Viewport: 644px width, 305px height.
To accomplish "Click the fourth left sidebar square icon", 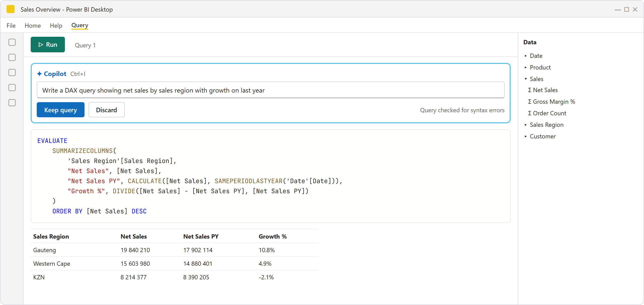I will click(12, 88).
